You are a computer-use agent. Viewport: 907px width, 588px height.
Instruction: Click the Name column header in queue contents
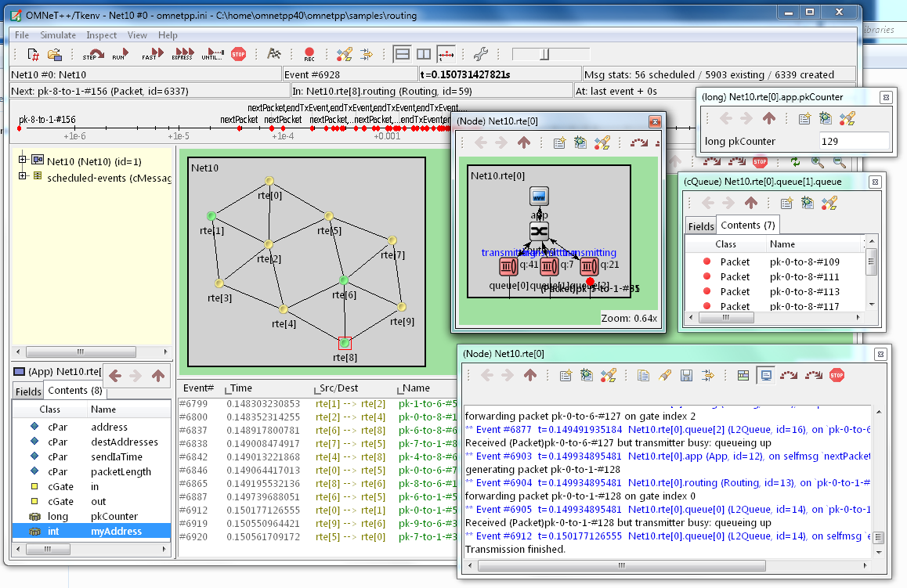[782, 244]
